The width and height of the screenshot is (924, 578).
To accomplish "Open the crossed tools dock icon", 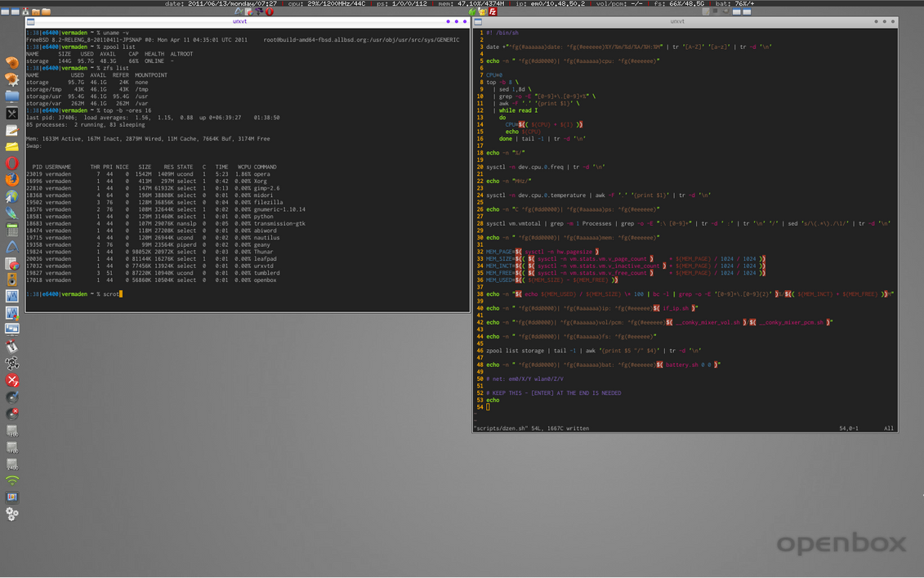I will (x=11, y=114).
